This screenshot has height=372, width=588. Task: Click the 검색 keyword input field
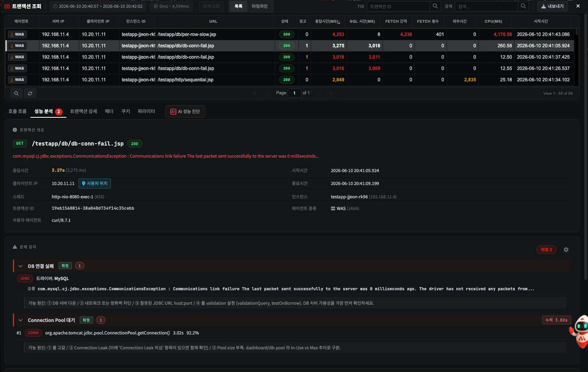[x=486, y=6]
